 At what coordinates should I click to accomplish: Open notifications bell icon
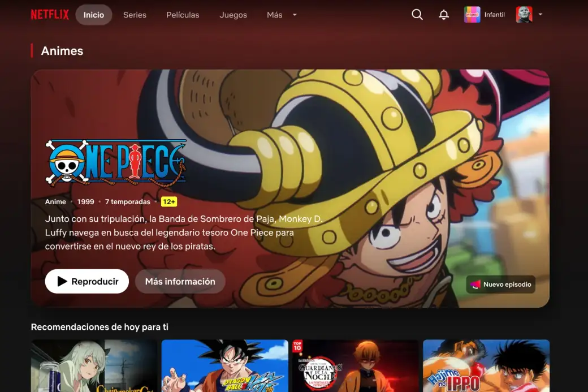pos(444,15)
